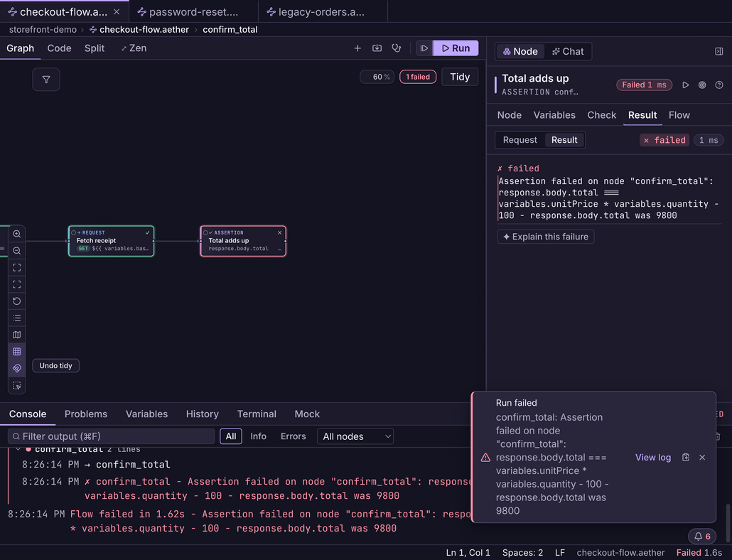Toggle the circle on the Total adds up node

tap(205, 232)
